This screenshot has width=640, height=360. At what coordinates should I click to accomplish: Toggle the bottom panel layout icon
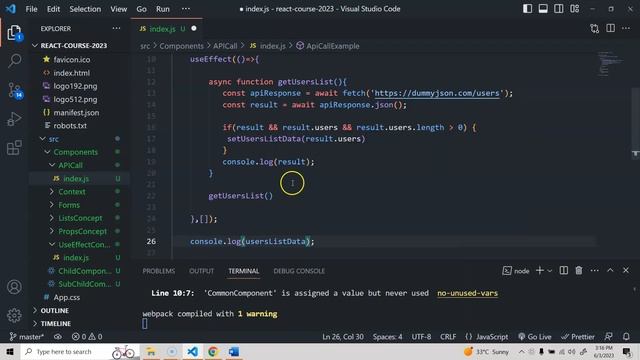(x=543, y=9)
